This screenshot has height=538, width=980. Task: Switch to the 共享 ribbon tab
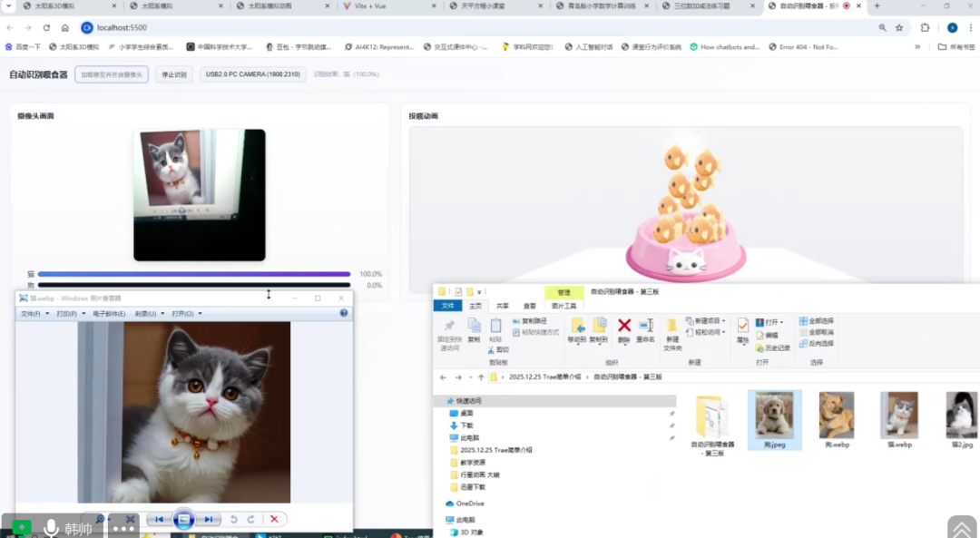point(503,307)
